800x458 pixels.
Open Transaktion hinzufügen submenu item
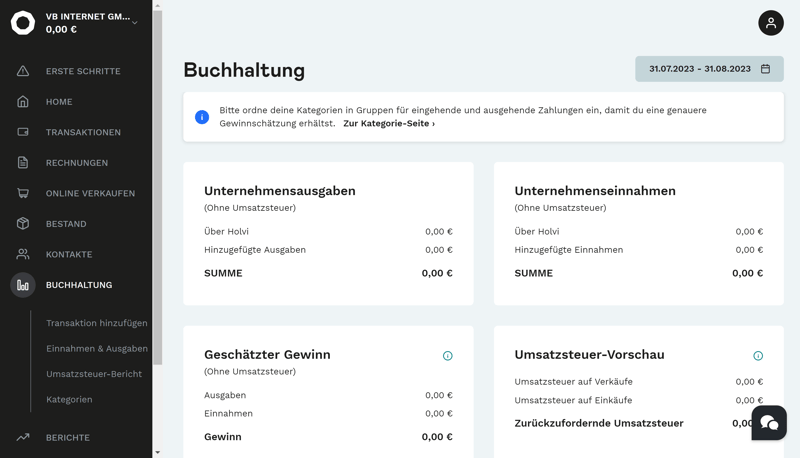tap(96, 323)
